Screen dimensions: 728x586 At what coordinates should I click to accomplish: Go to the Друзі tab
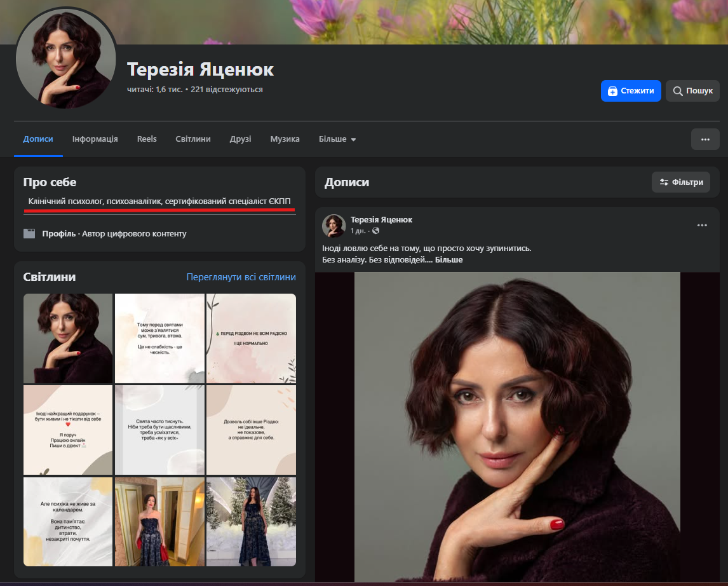[x=240, y=139]
